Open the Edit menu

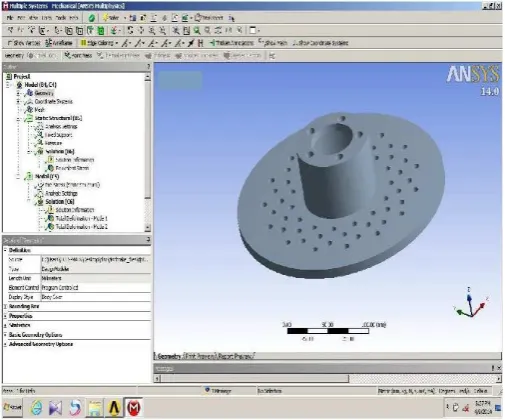point(21,18)
